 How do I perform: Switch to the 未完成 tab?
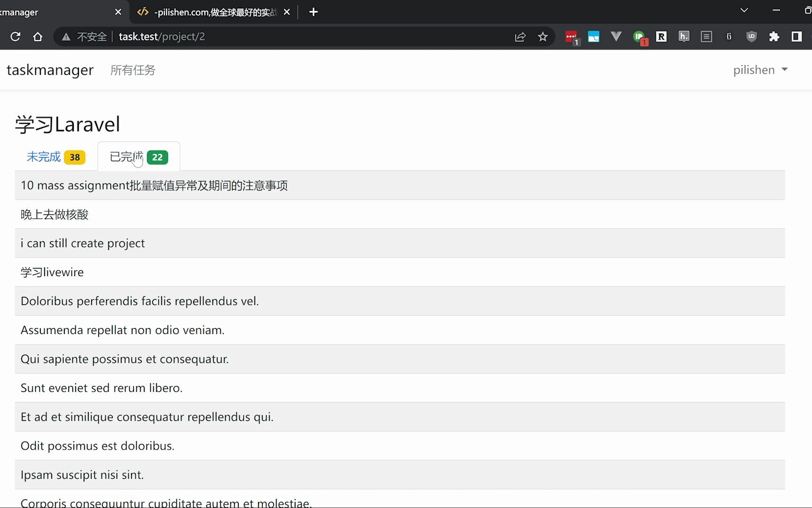click(x=56, y=157)
